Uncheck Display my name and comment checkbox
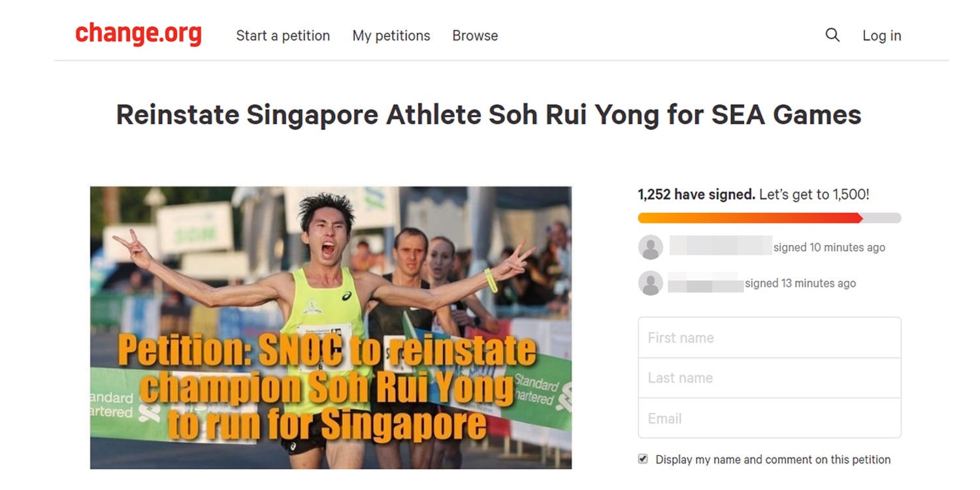This screenshot has height=490, width=980. click(643, 459)
